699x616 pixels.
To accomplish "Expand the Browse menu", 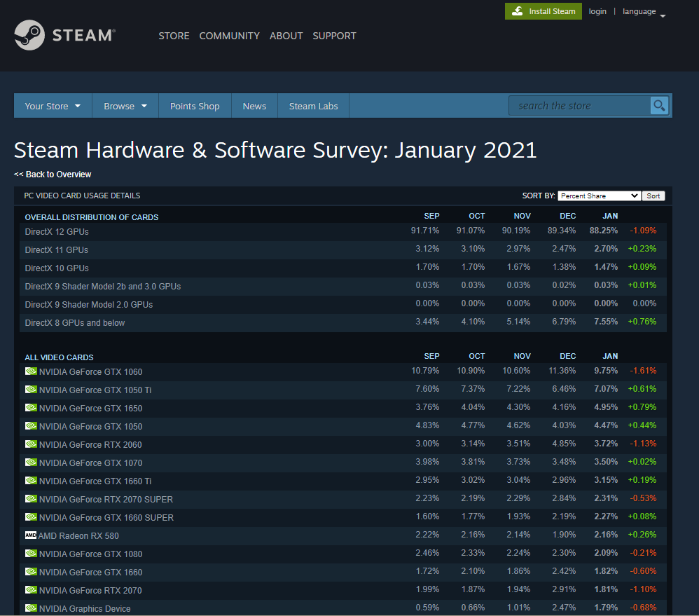I will point(125,106).
